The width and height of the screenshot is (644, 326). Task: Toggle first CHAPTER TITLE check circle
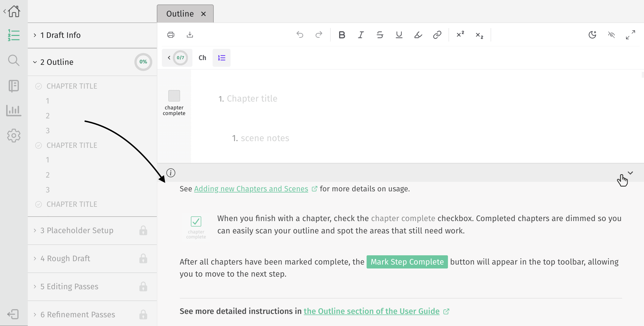39,86
